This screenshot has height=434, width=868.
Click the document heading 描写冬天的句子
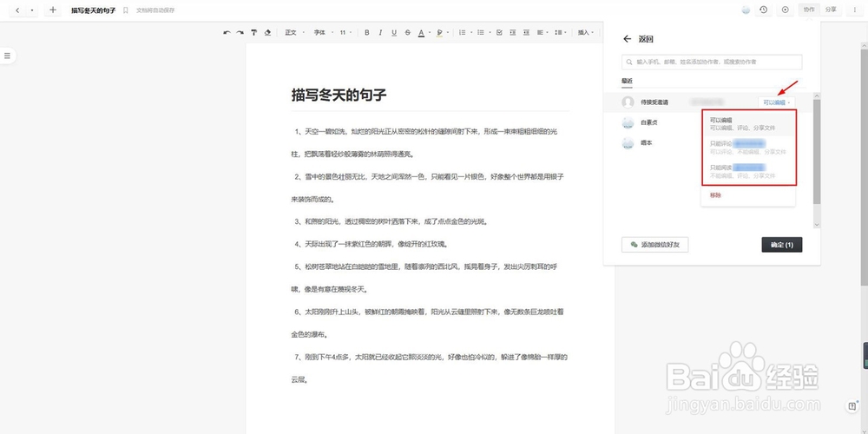coord(339,95)
